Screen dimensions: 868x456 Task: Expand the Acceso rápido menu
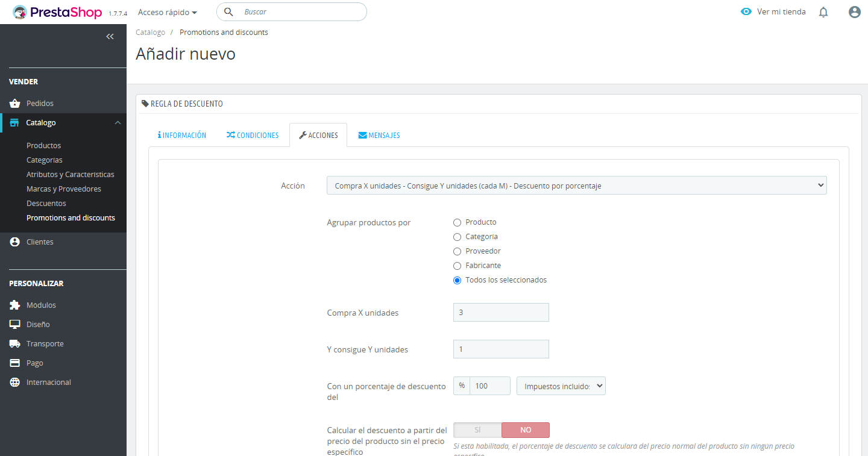(x=167, y=12)
